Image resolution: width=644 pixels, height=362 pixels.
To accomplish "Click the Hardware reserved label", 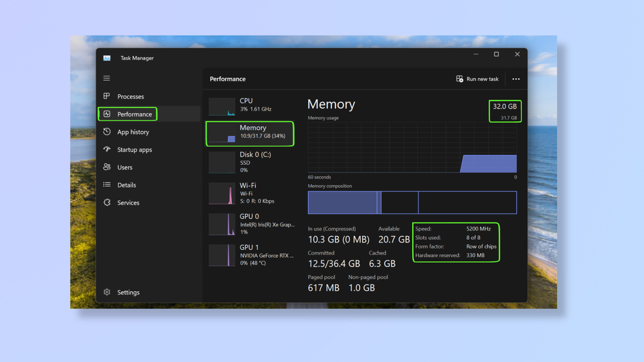I will [437, 255].
